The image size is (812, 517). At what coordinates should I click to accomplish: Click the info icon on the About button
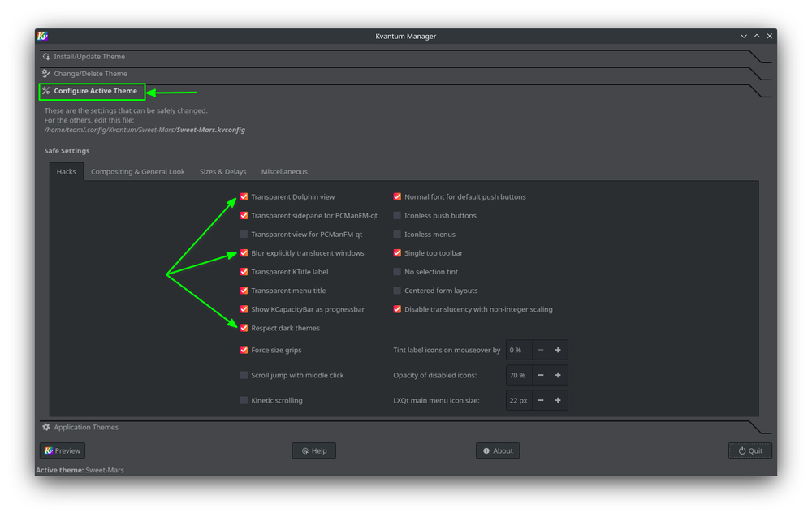point(485,450)
